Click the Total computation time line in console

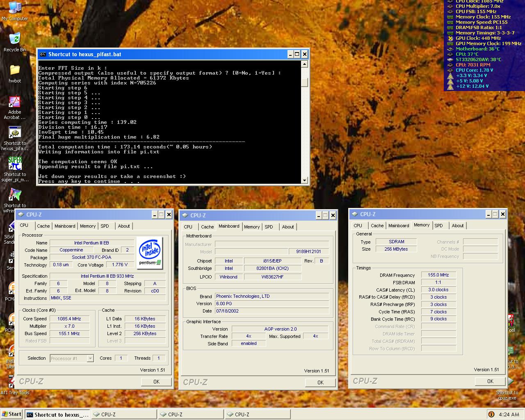125,147
